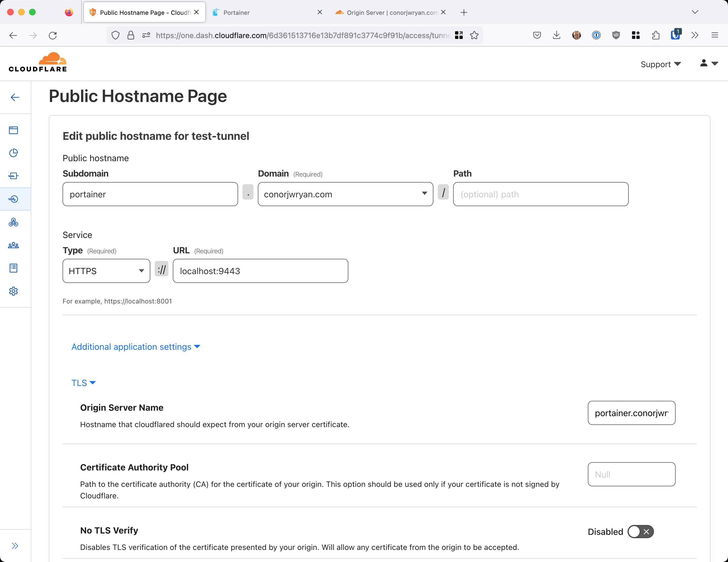Screen dimensions: 728x562
Task: Click the optional Path input field
Action: (541, 194)
